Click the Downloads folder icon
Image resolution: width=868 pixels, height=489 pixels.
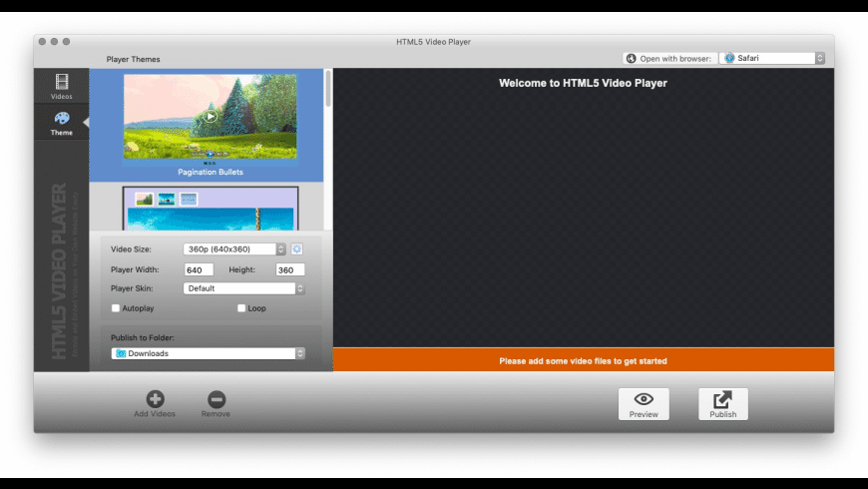click(x=121, y=353)
